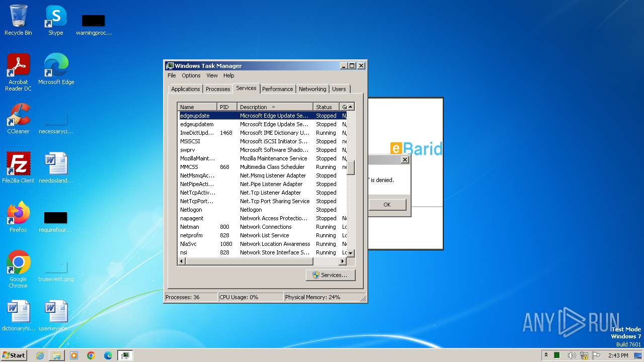Click vertical scrollbar up arrow in services list

[x=351, y=107]
